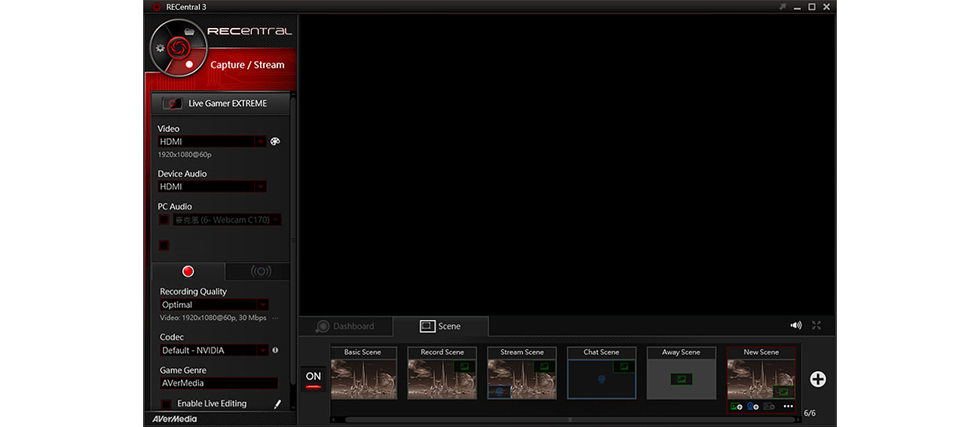Open the Scene tab
980x427 pixels.
pyautogui.click(x=441, y=326)
